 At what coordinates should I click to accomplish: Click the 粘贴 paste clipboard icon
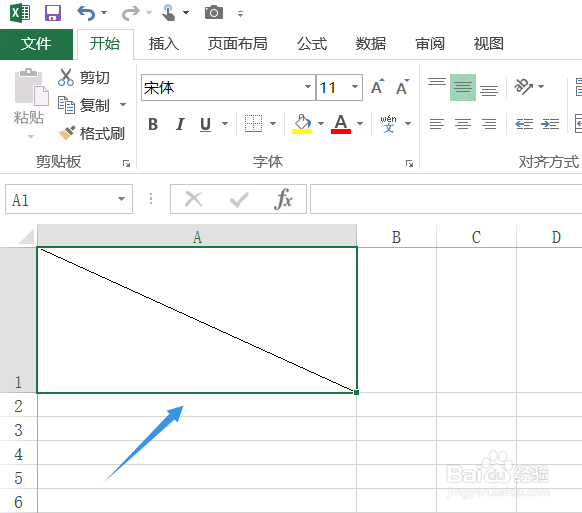tap(31, 87)
